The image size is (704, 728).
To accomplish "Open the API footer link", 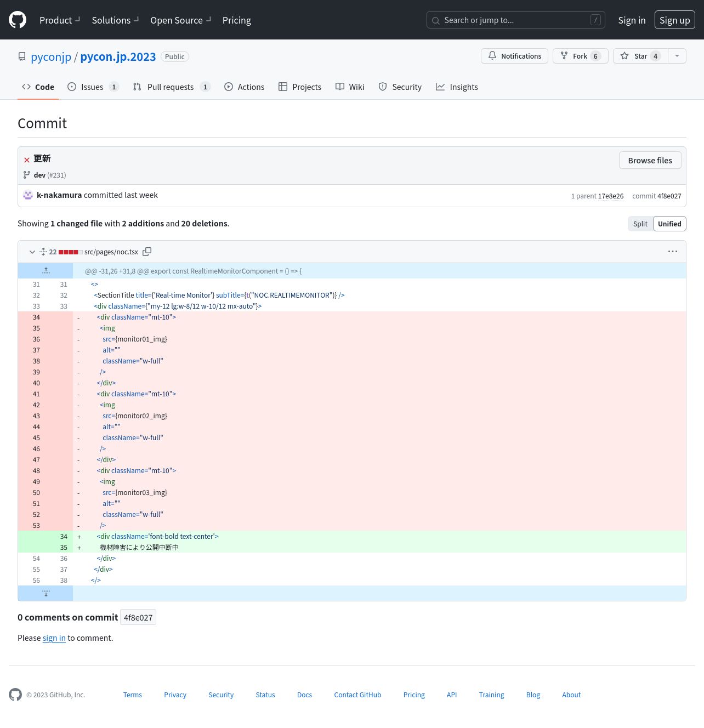I will tap(452, 695).
